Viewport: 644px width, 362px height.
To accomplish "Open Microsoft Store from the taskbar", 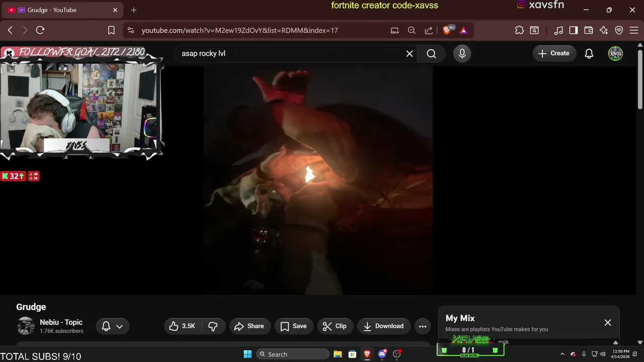I will pyautogui.click(x=352, y=354).
